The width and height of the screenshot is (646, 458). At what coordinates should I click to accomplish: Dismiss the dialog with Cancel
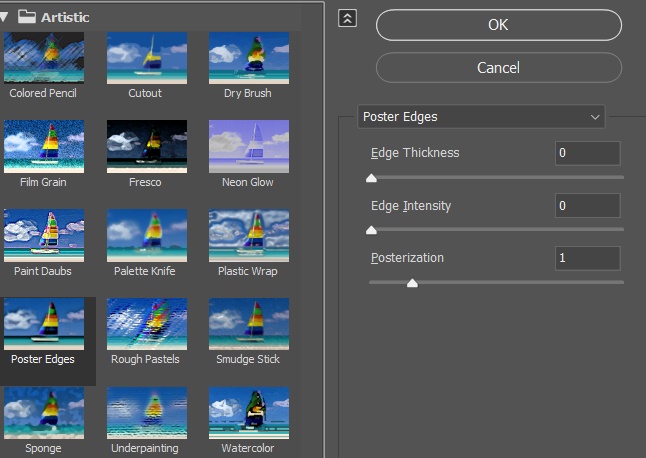(x=499, y=68)
